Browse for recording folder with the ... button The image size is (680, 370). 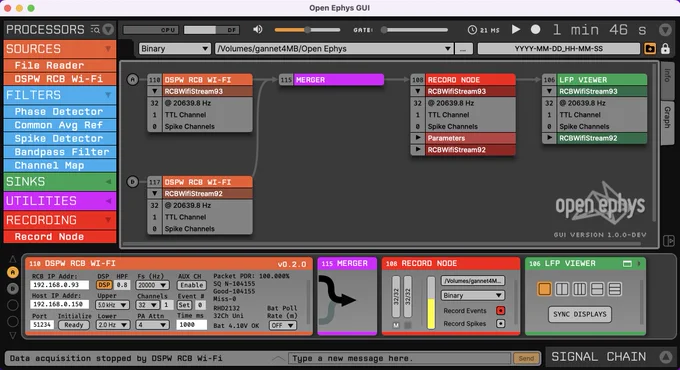coord(463,49)
